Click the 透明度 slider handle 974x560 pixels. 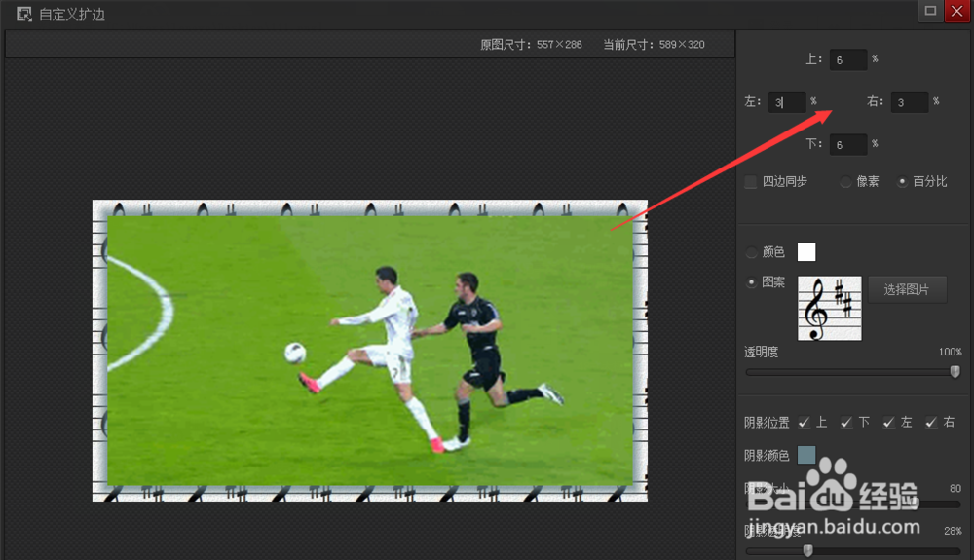955,371
